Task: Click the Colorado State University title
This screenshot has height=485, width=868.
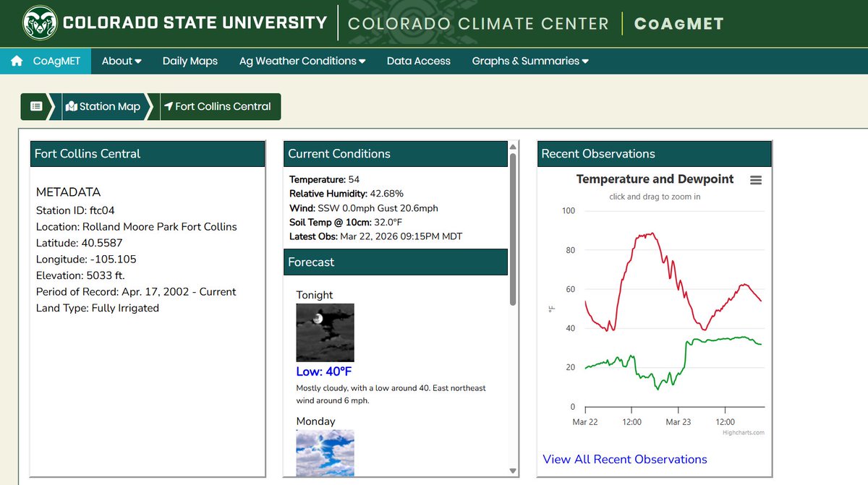Action: (195, 23)
